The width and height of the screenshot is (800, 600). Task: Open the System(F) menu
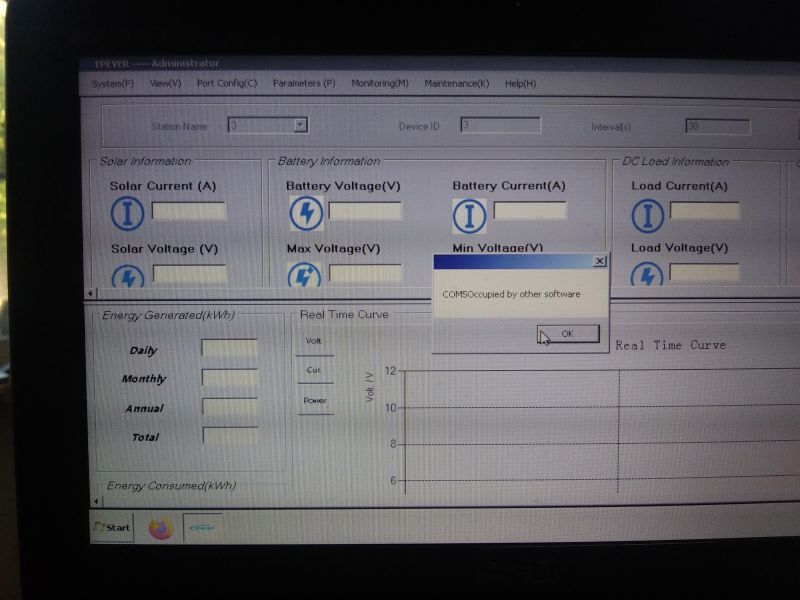click(113, 84)
